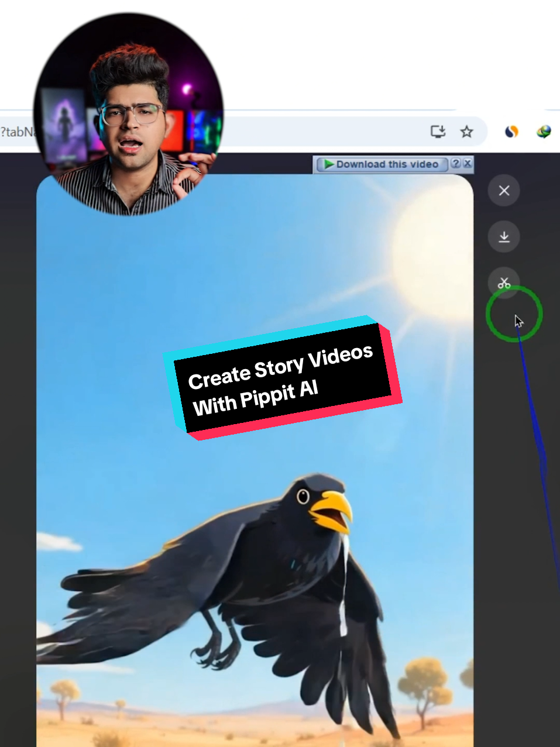Download the generated video via arrow icon
The image size is (560, 747).
coord(504,237)
